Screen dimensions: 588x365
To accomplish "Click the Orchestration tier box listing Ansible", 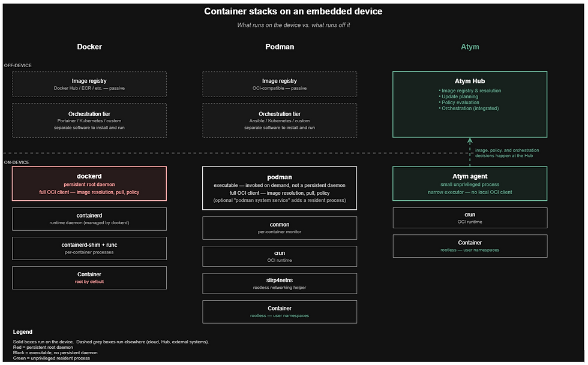I will coord(280,120).
